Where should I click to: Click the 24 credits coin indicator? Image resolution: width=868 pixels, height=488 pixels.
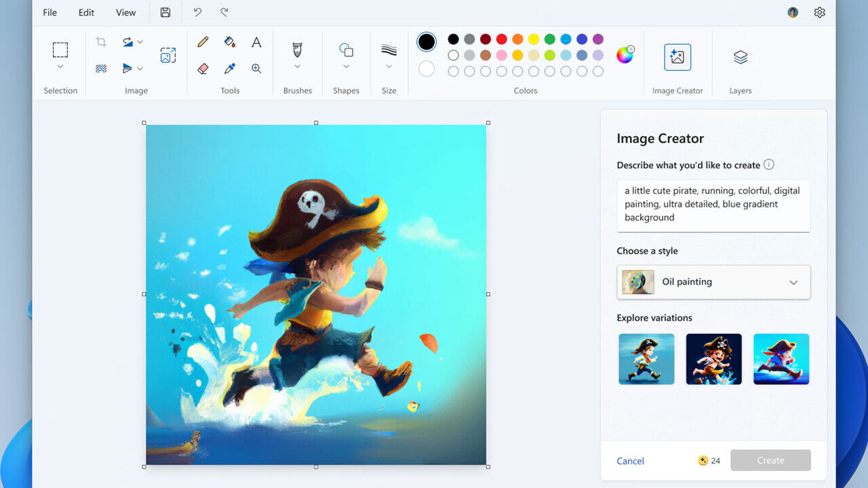point(709,461)
